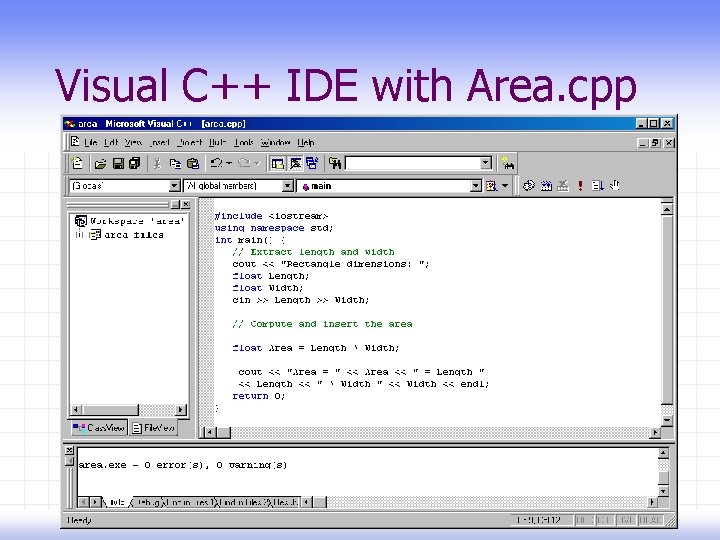Open the All global members dropdown
Image resolution: width=720 pixels, height=540 pixels.
pos(287,186)
